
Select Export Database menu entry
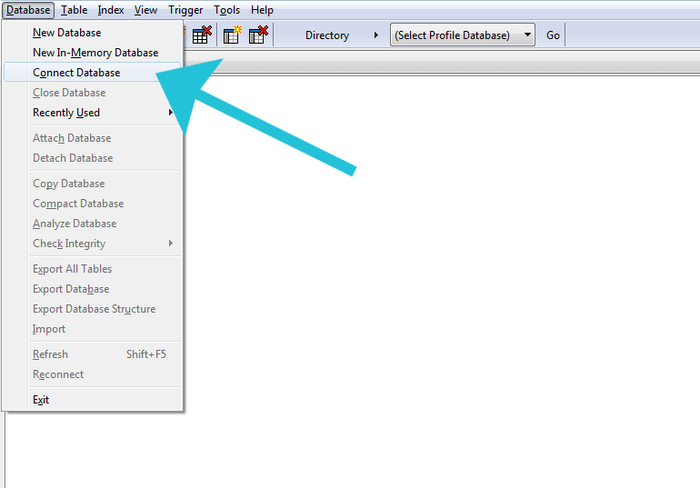point(92,289)
